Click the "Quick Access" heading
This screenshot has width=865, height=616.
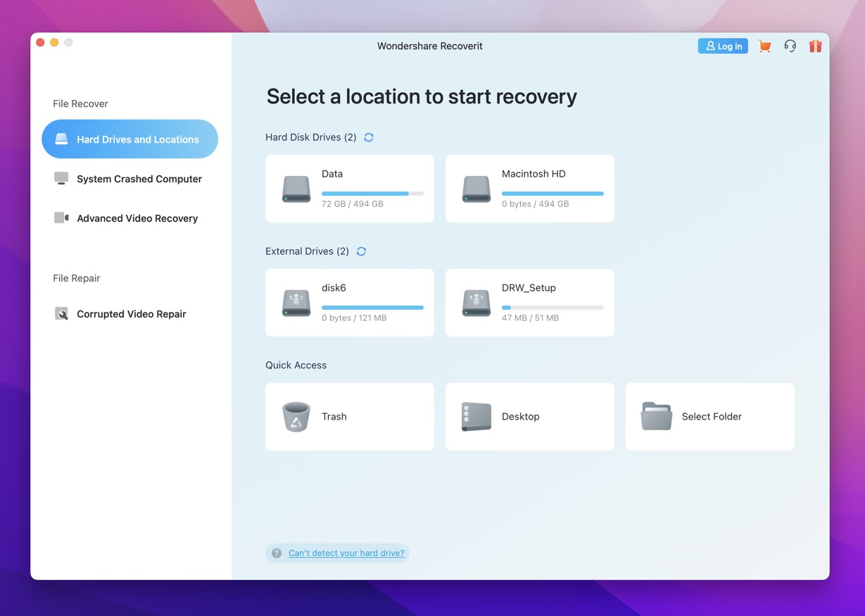[296, 365]
